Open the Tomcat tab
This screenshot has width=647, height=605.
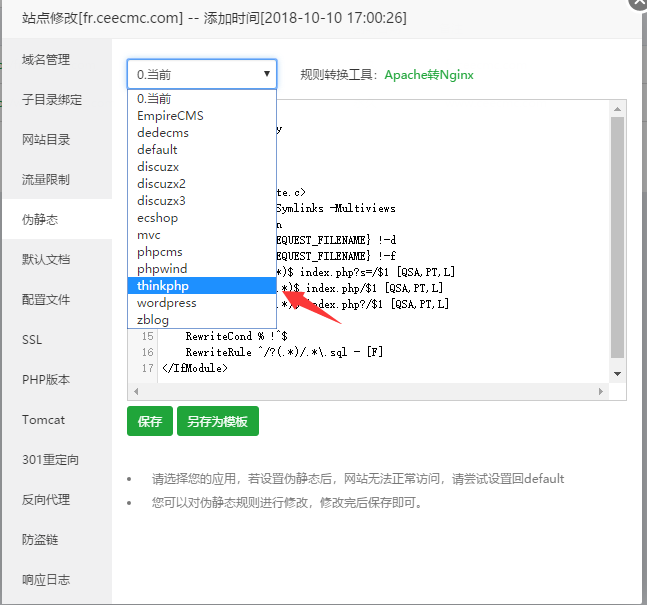tap(43, 420)
